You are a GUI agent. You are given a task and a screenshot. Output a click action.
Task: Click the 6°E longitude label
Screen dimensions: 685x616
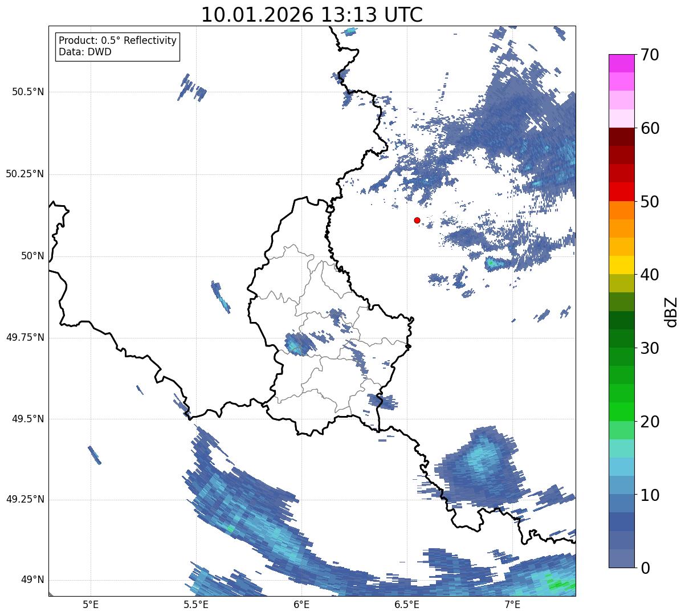point(301,604)
